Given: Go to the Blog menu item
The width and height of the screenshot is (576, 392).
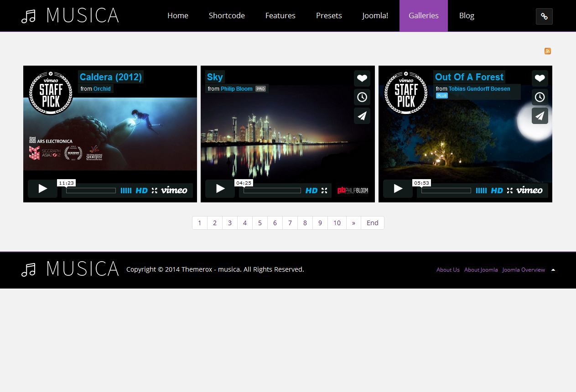Looking at the screenshot, I should (x=467, y=16).
